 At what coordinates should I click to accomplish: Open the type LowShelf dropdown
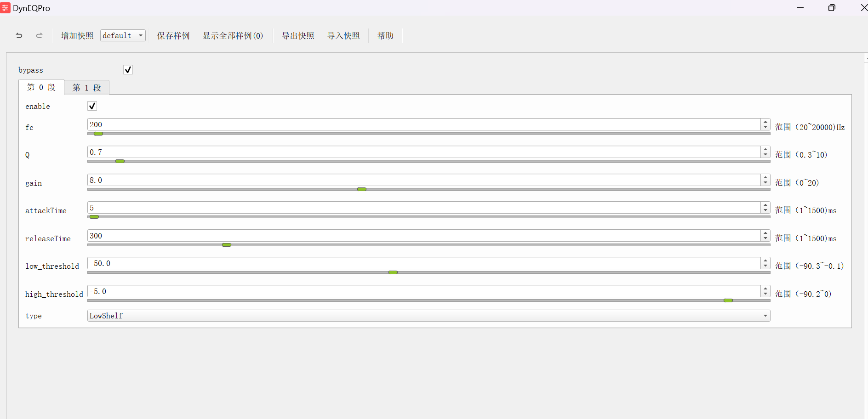(x=428, y=316)
